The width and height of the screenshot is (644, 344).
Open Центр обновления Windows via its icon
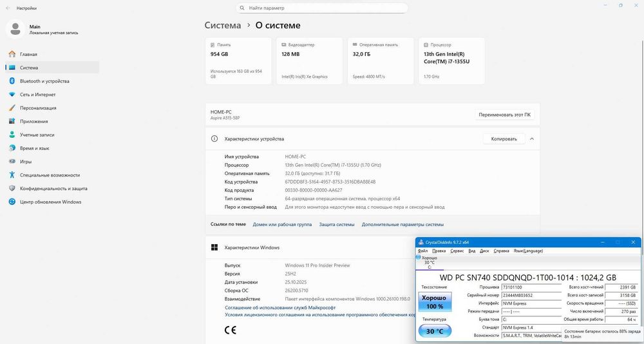pos(12,202)
